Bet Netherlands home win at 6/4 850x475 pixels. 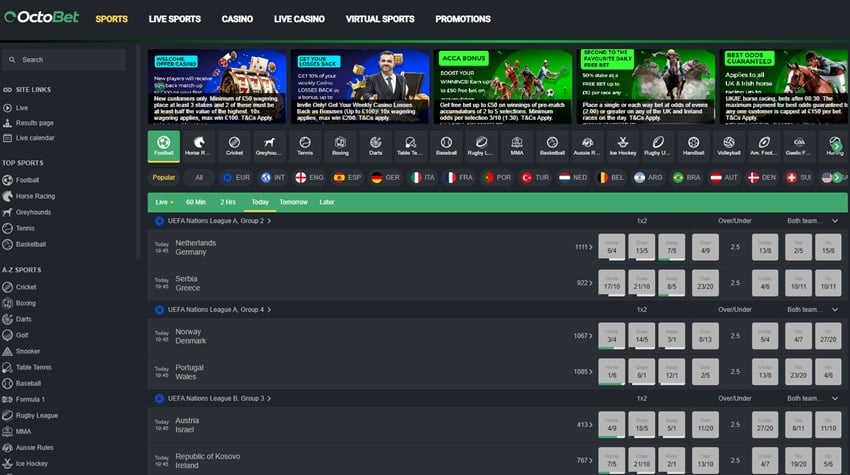(x=611, y=247)
